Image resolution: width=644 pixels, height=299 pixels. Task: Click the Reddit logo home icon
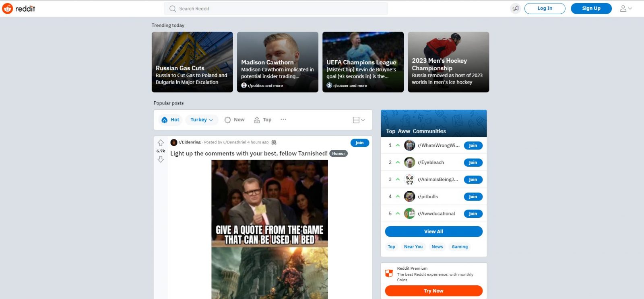click(8, 8)
